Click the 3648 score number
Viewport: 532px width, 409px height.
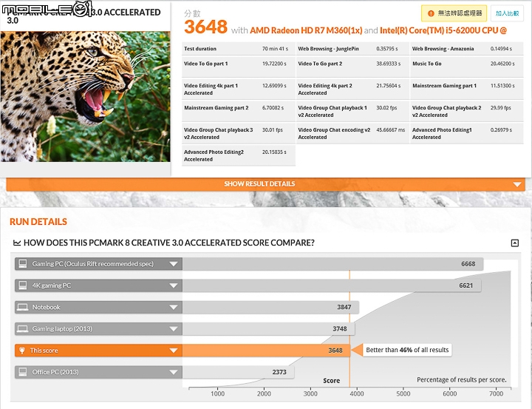pos(205,27)
